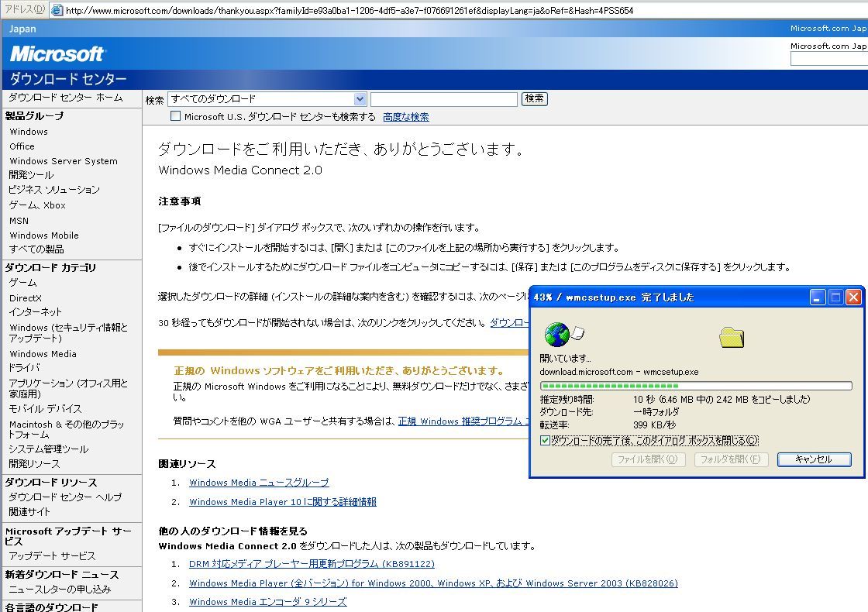Open 開発リソース category
Viewport: 868px width, 612px height.
tap(34, 464)
